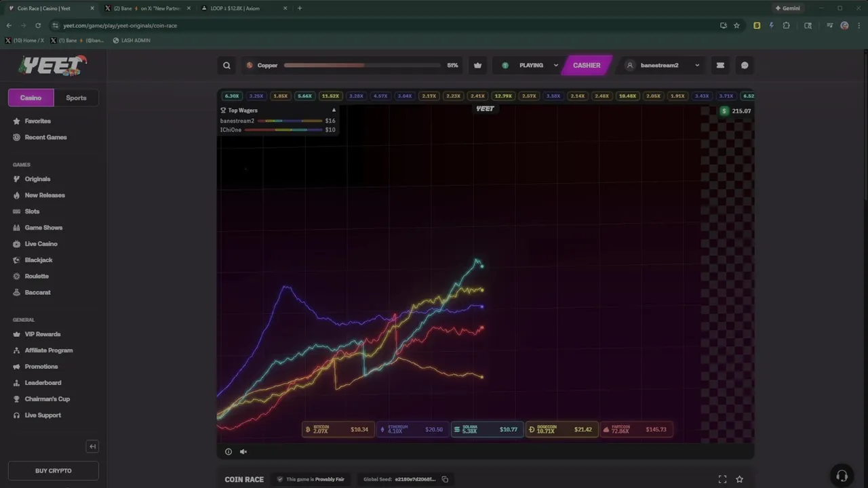Open Gemini in Chrome

pyautogui.click(x=787, y=8)
